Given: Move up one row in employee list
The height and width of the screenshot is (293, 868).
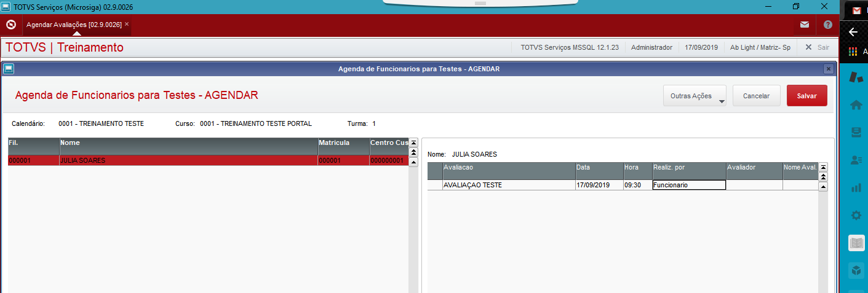Looking at the screenshot, I should tap(413, 162).
